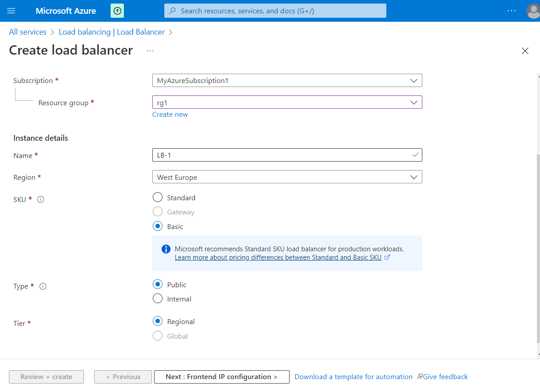Click the Tier label
Image resolution: width=540 pixels, height=392 pixels.
pos(20,324)
